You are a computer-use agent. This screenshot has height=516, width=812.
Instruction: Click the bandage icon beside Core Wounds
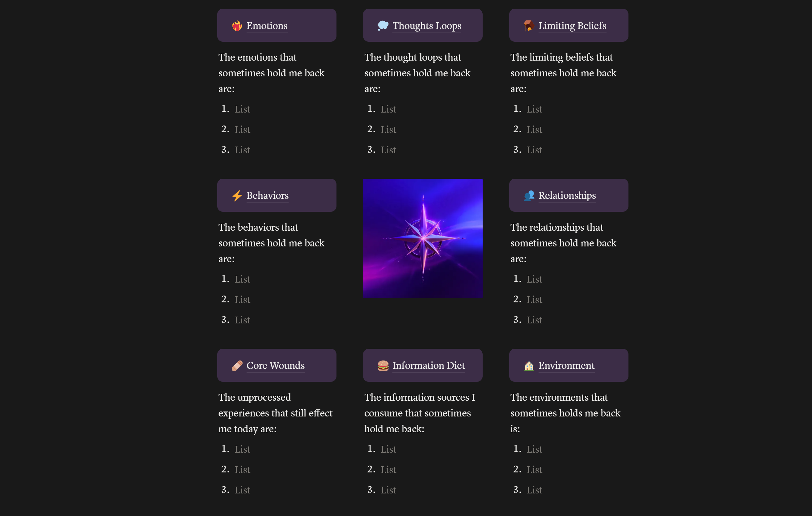tap(237, 366)
